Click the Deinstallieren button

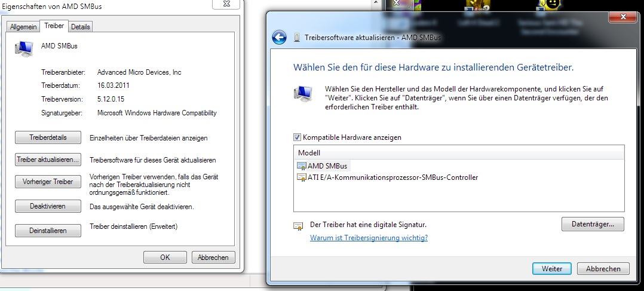[x=48, y=231]
